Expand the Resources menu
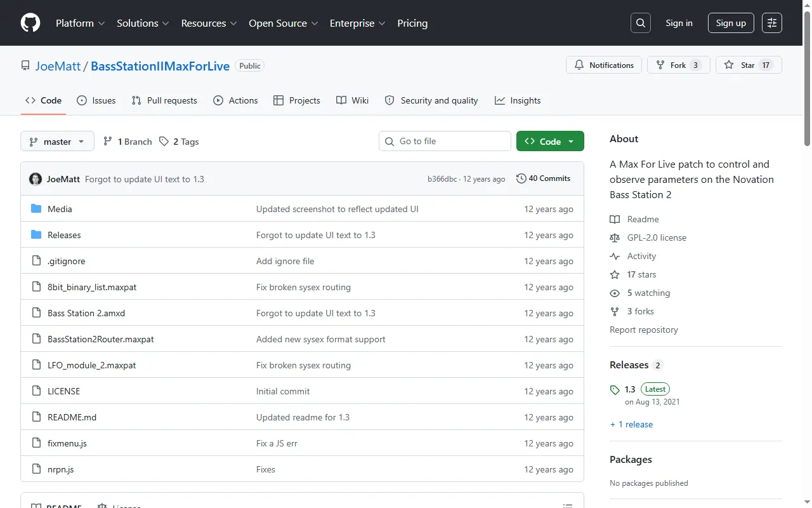The width and height of the screenshot is (812, 508). pyautogui.click(x=209, y=23)
